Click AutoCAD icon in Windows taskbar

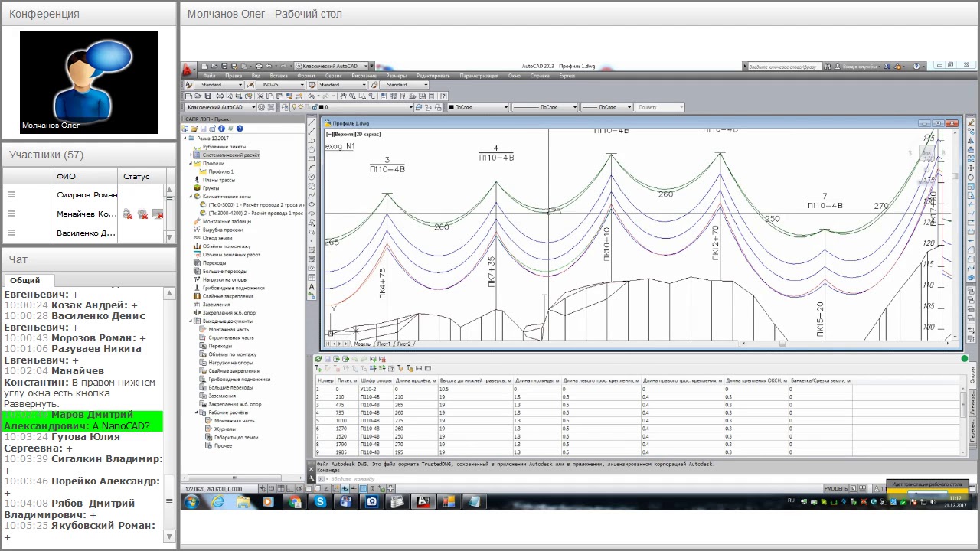[x=421, y=502]
